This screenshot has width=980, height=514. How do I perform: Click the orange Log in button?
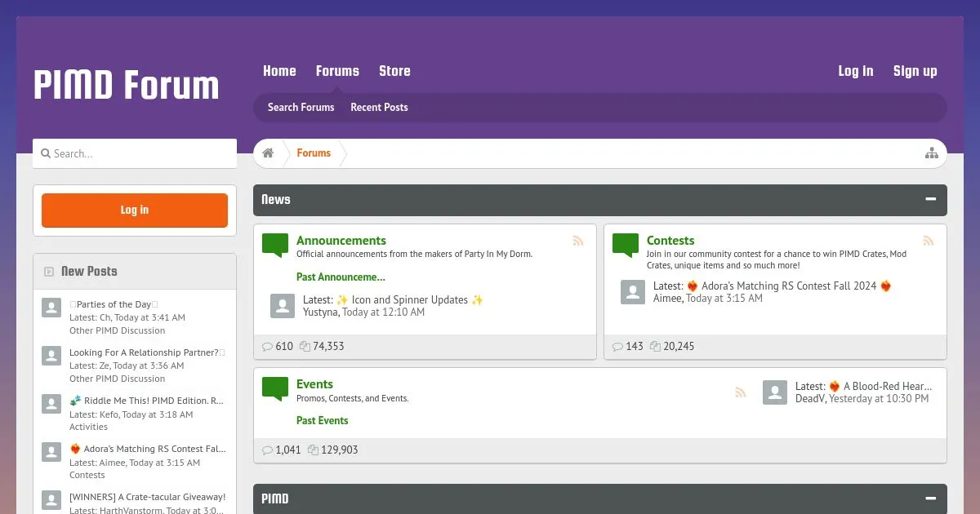135,210
